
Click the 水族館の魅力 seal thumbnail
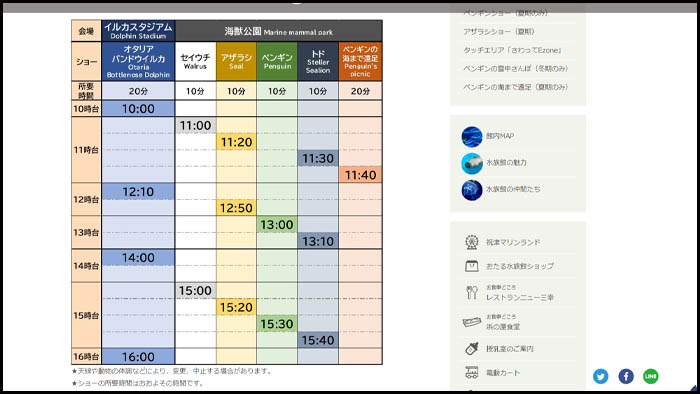472,163
